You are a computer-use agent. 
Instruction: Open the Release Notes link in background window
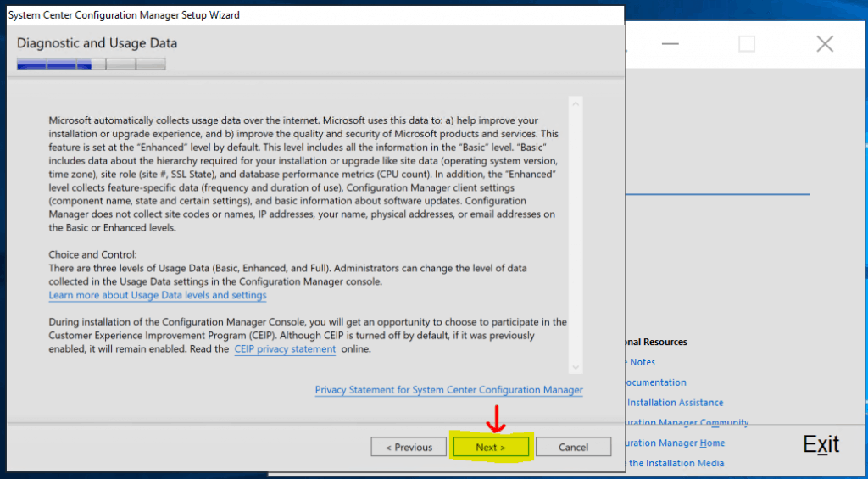coord(641,362)
